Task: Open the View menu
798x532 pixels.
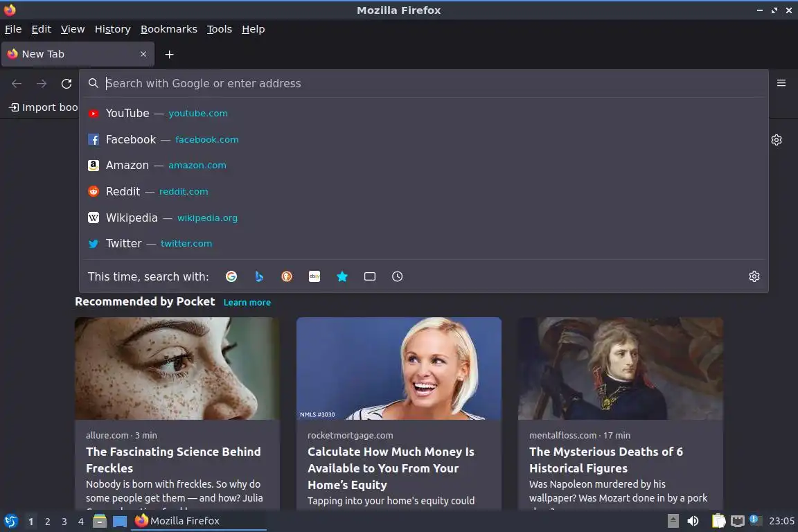Action: coord(73,29)
